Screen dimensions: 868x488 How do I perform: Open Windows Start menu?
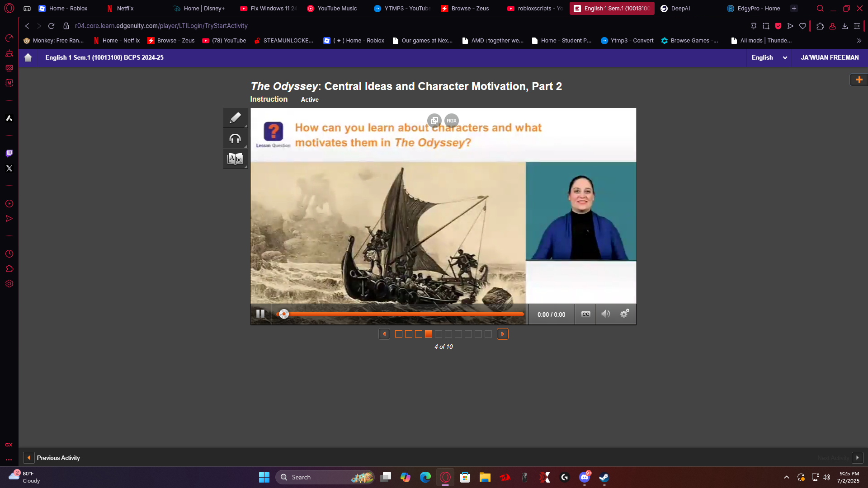click(264, 477)
